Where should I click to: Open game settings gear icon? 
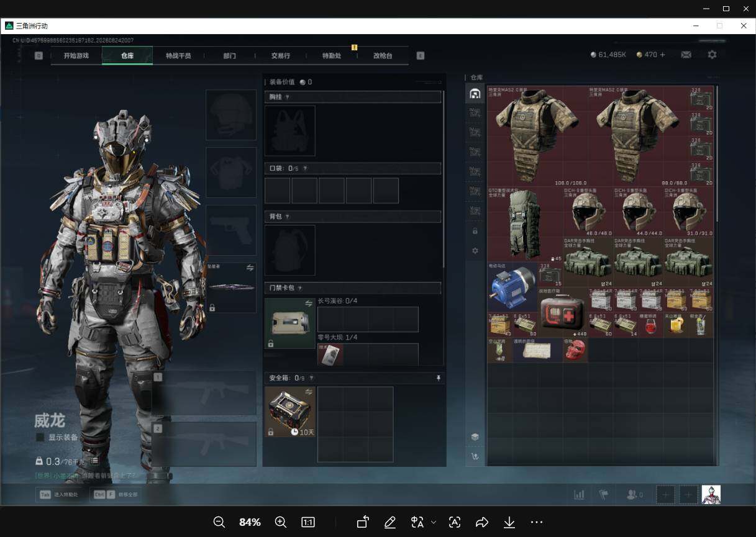click(x=712, y=55)
